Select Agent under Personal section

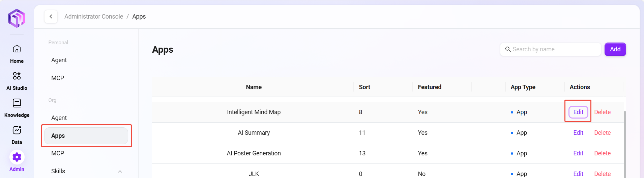point(59,60)
